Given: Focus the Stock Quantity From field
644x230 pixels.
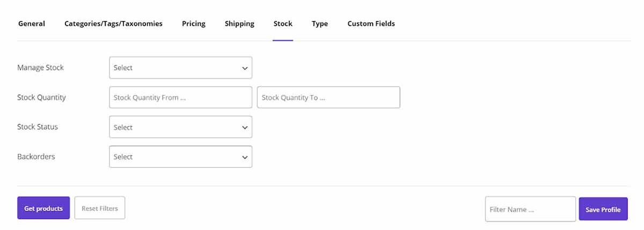Looking at the screenshot, I should click(x=180, y=98).
